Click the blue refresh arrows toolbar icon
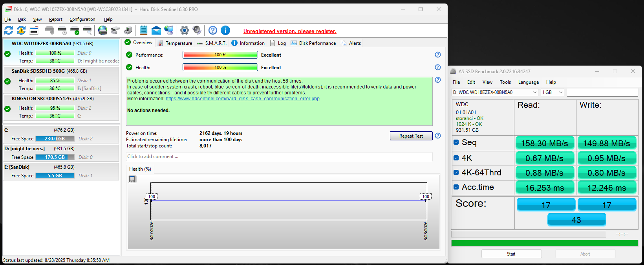Viewport: 644px width, 265px height. click(x=9, y=30)
